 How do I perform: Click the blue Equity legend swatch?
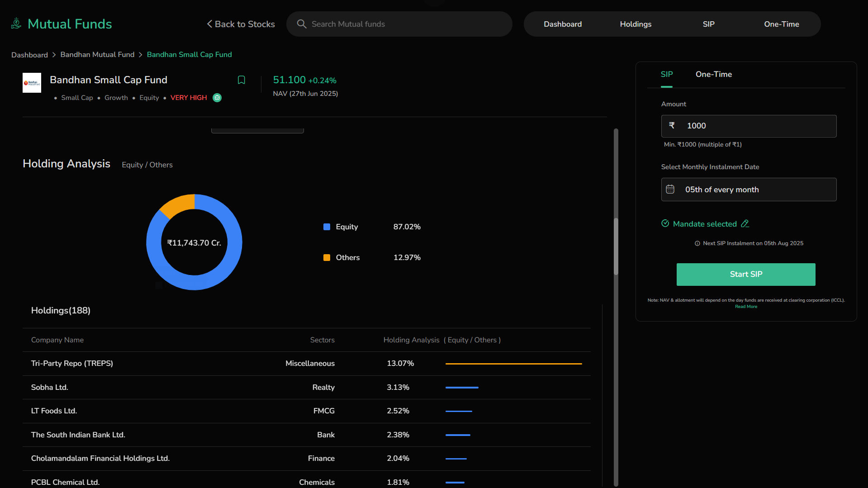[327, 227]
